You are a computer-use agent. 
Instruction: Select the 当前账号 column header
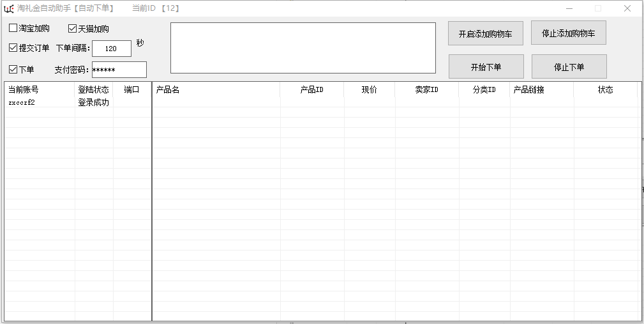coord(40,89)
